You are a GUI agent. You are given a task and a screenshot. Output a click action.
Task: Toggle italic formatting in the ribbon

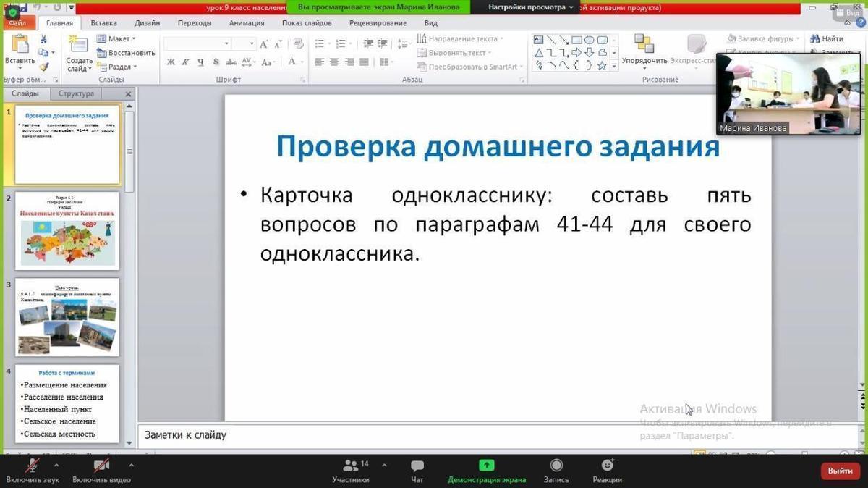tap(186, 62)
